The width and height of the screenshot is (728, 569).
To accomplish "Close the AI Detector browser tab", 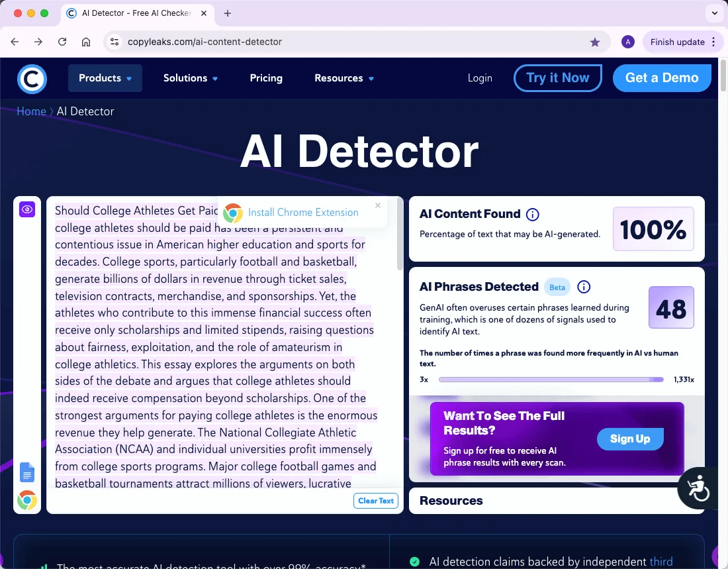I will [x=203, y=13].
